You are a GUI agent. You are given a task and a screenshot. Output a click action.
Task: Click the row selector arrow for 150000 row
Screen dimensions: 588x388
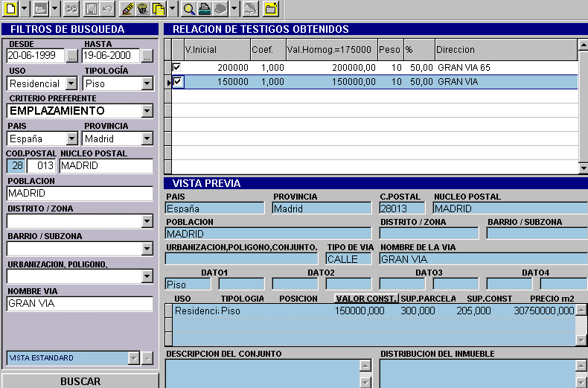(168, 82)
